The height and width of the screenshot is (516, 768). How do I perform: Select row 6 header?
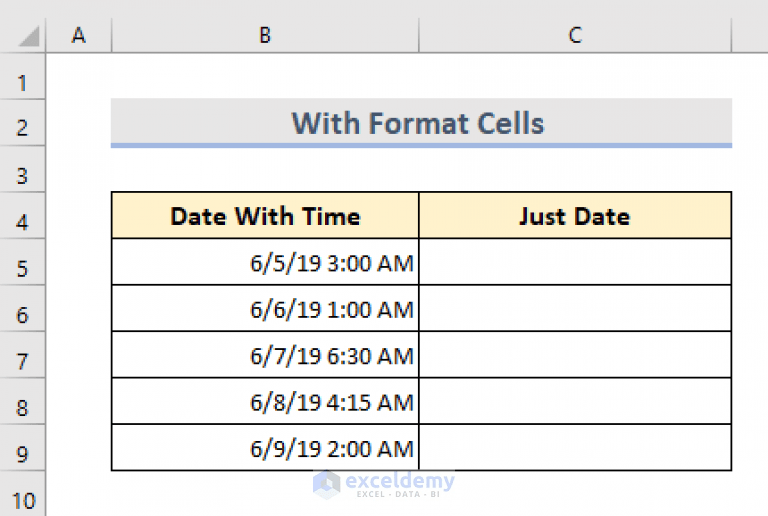point(23,309)
